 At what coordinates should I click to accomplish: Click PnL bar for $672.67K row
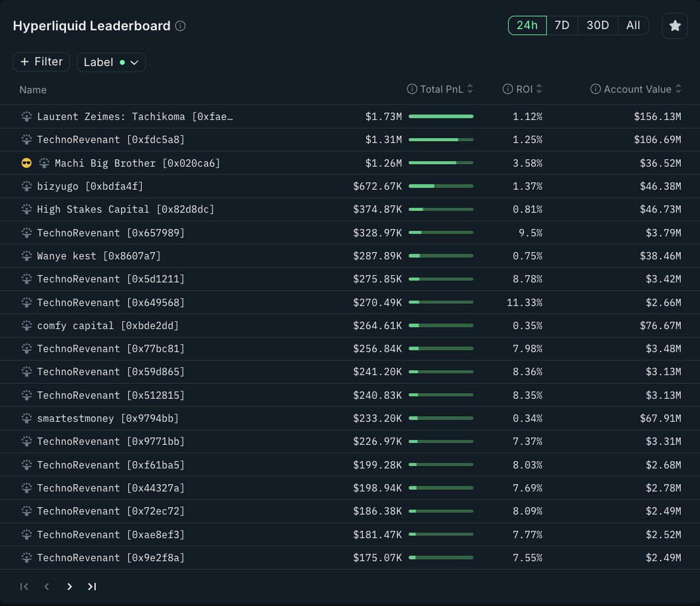[x=441, y=187]
